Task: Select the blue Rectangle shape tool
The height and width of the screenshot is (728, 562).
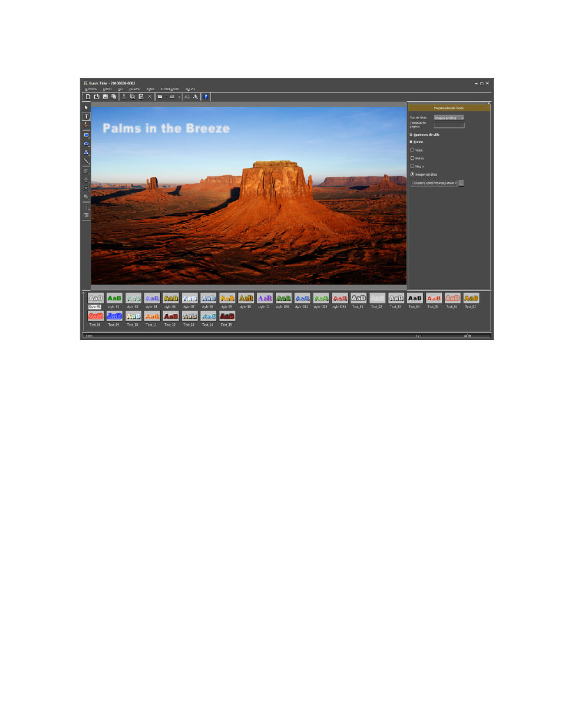Action: click(x=86, y=136)
